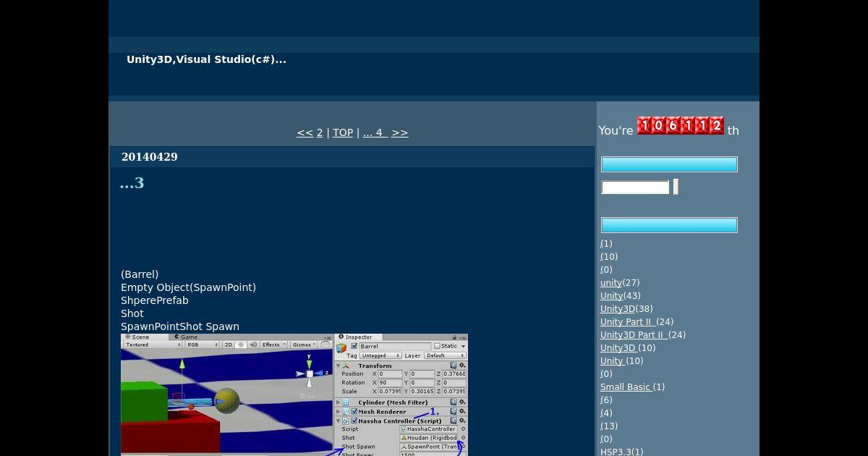
Task: Click the sidebar search text field
Action: coord(635,187)
